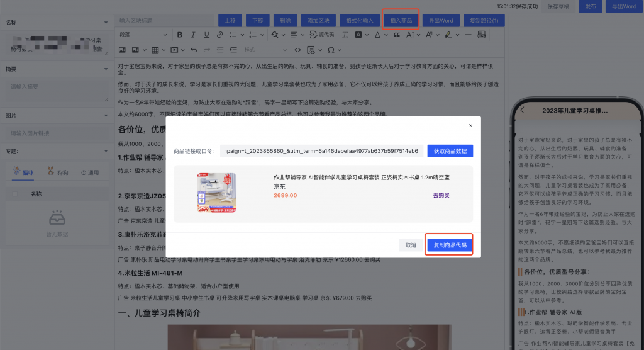Click the bulleted list icon
The height and width of the screenshot is (350, 644).
[233, 35]
